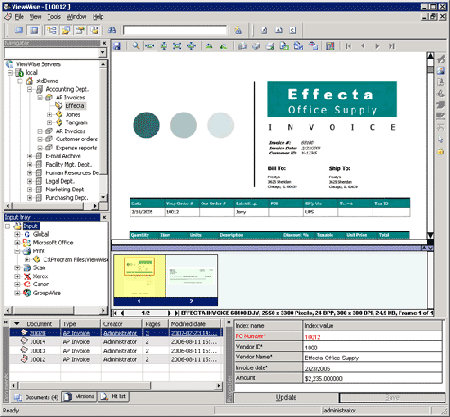Expand the Customer orders node

point(40,139)
